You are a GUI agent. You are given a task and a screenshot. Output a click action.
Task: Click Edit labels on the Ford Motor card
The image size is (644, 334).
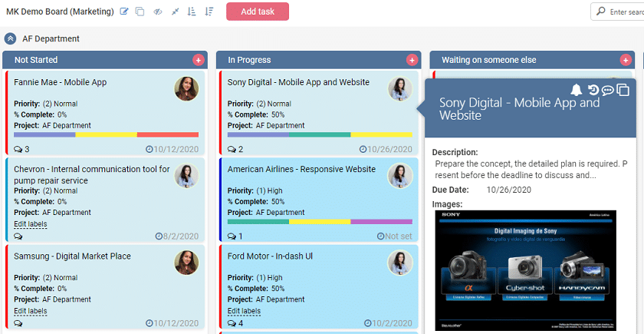(244, 311)
